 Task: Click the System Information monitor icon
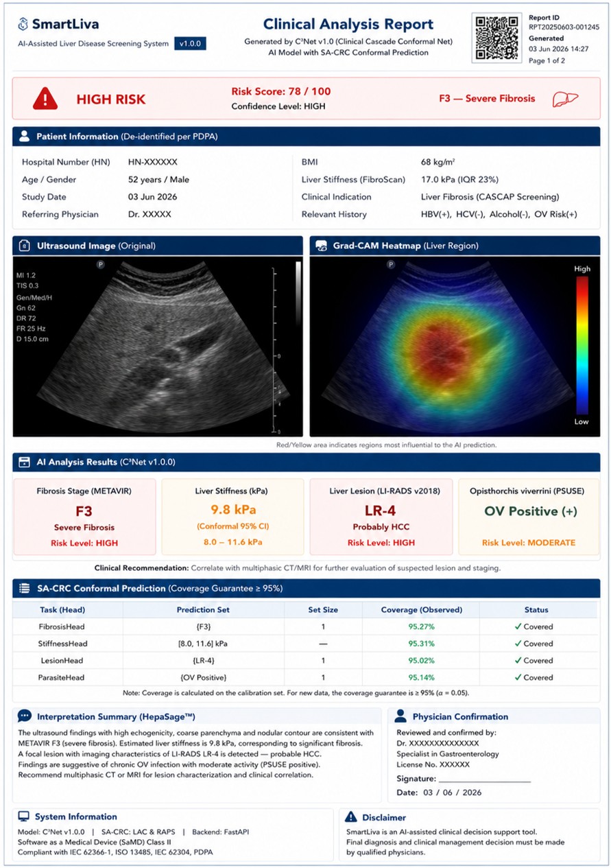point(24,817)
